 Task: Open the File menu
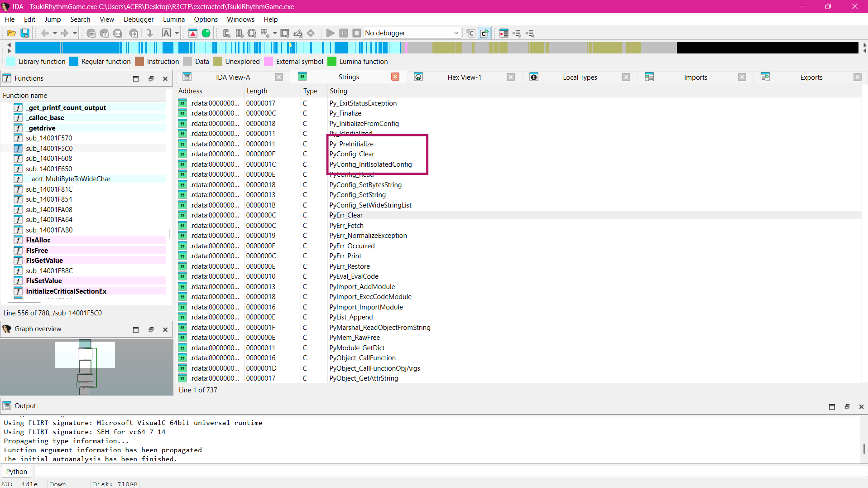coord(10,19)
